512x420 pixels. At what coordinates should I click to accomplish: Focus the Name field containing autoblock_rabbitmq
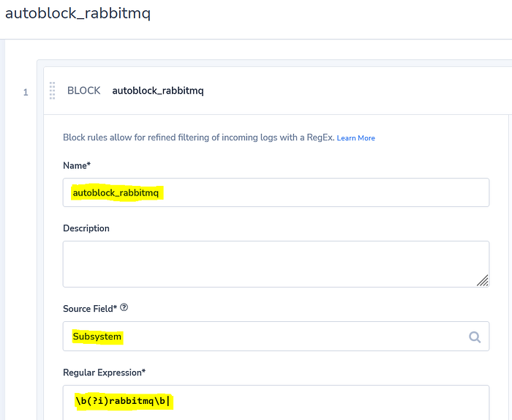click(276, 192)
